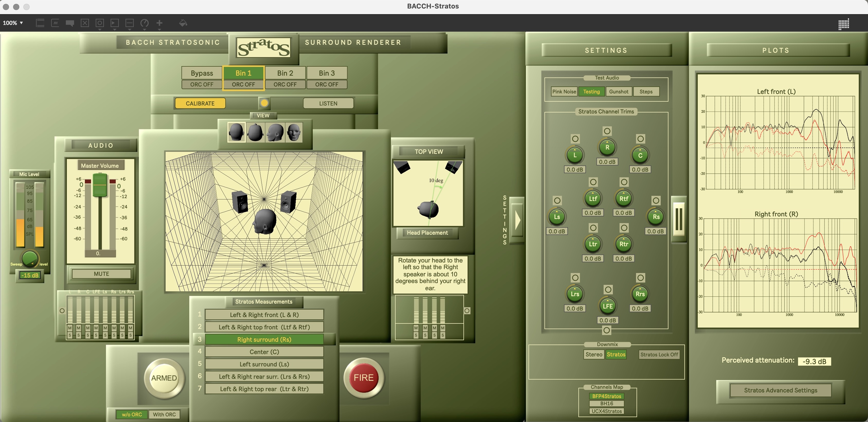
Task: Click the comment bubble toolbar icon
Action: pos(70,23)
